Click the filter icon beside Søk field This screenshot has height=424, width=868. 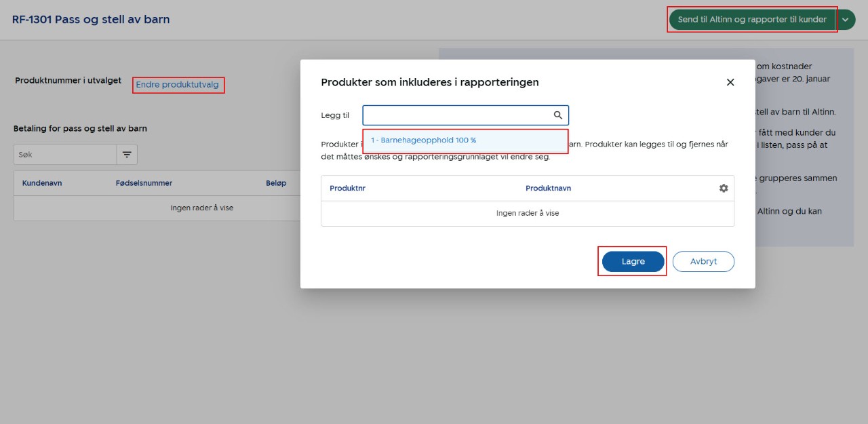pos(127,155)
